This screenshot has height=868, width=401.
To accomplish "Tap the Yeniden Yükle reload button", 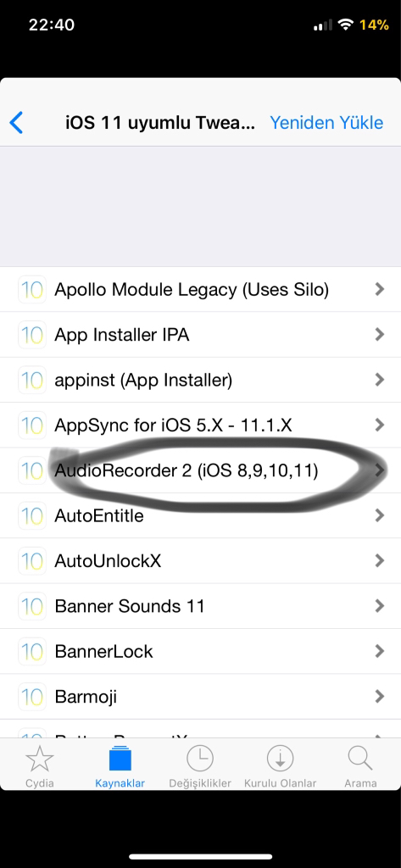I will (326, 122).
